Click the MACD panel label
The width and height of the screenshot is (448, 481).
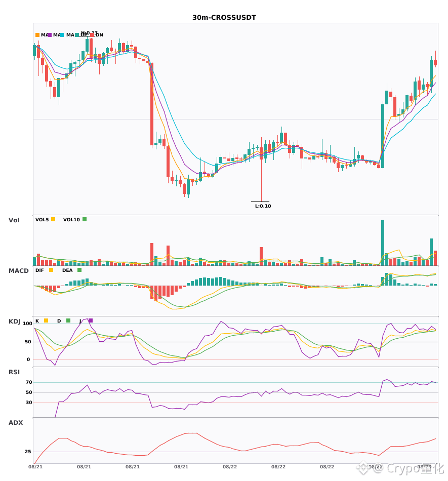(19, 271)
